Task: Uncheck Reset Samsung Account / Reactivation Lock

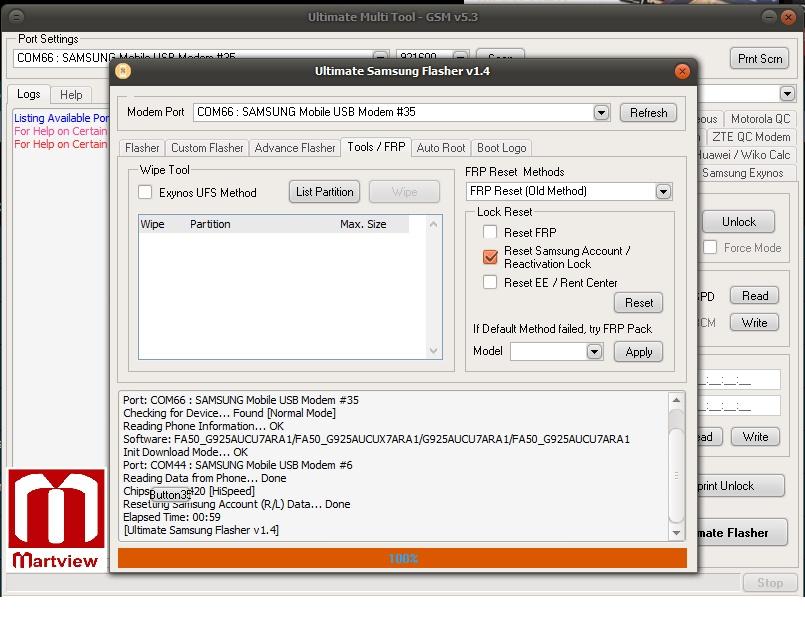Action: coord(490,257)
